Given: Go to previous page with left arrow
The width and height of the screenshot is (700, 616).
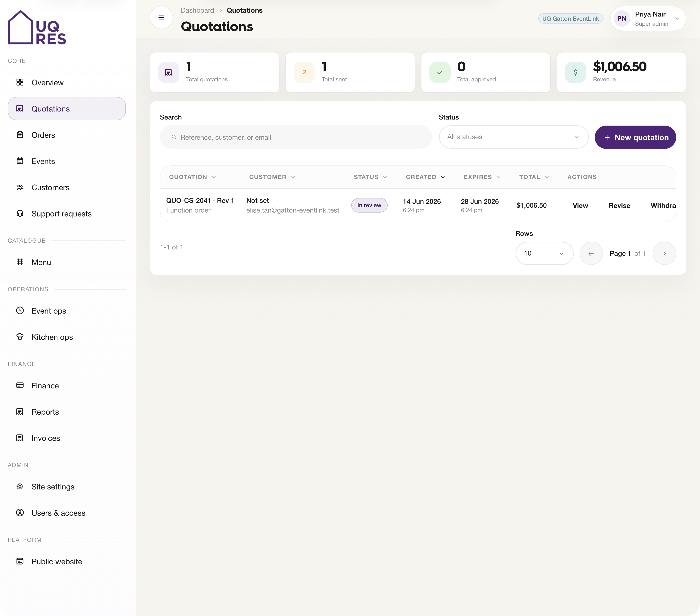Looking at the screenshot, I should point(591,253).
